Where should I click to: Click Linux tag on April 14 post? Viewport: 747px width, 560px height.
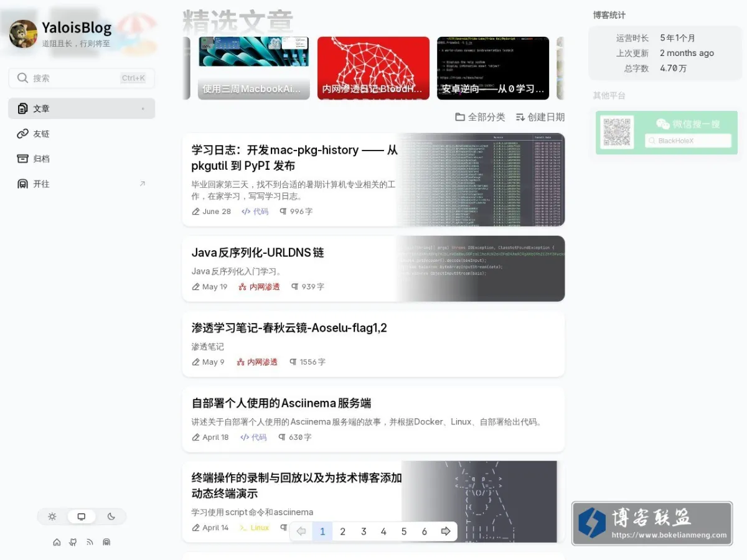tap(255, 528)
